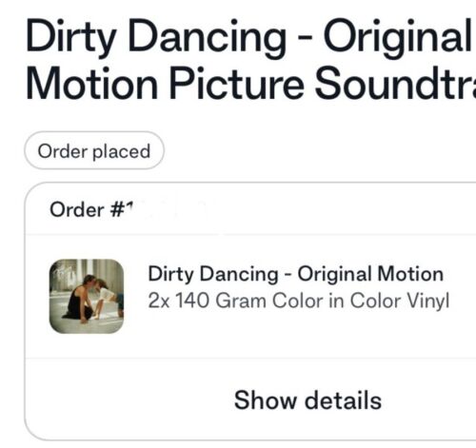Select the 2x 140 Gram Color in Color Vinyl variant text
The width and height of the screenshot is (476, 448).
[x=299, y=301]
